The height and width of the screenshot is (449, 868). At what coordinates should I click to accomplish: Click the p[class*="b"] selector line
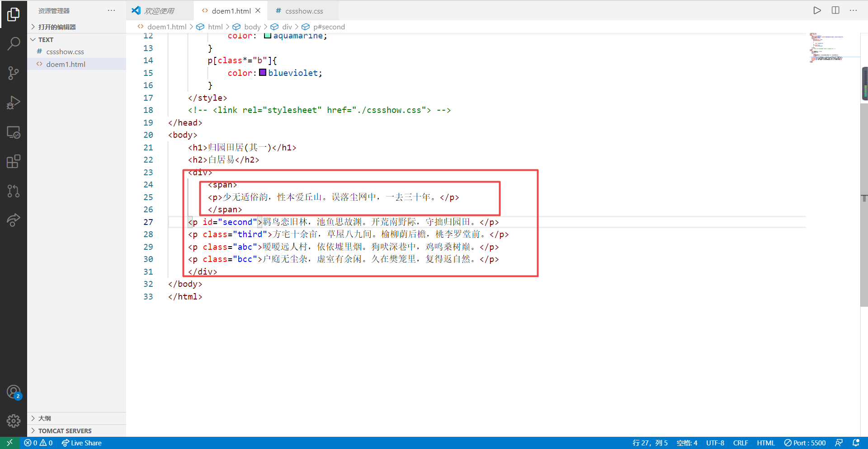coord(242,61)
